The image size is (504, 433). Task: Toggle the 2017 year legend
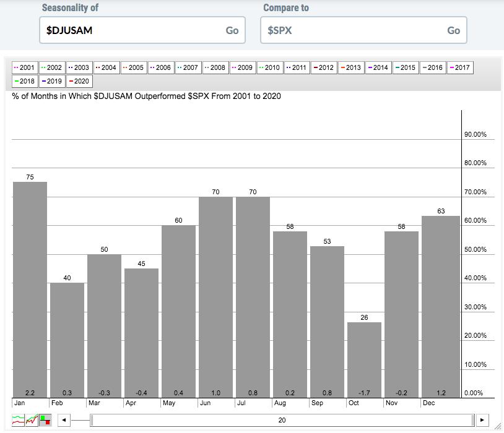459,67
